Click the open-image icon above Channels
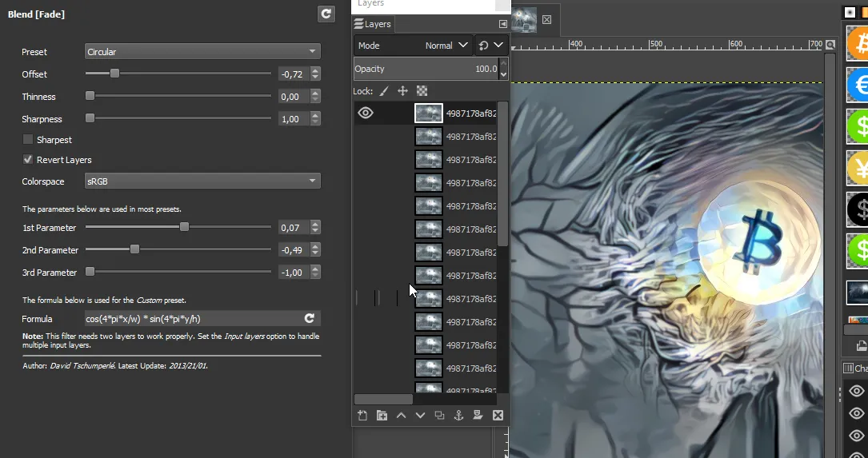 click(862, 346)
